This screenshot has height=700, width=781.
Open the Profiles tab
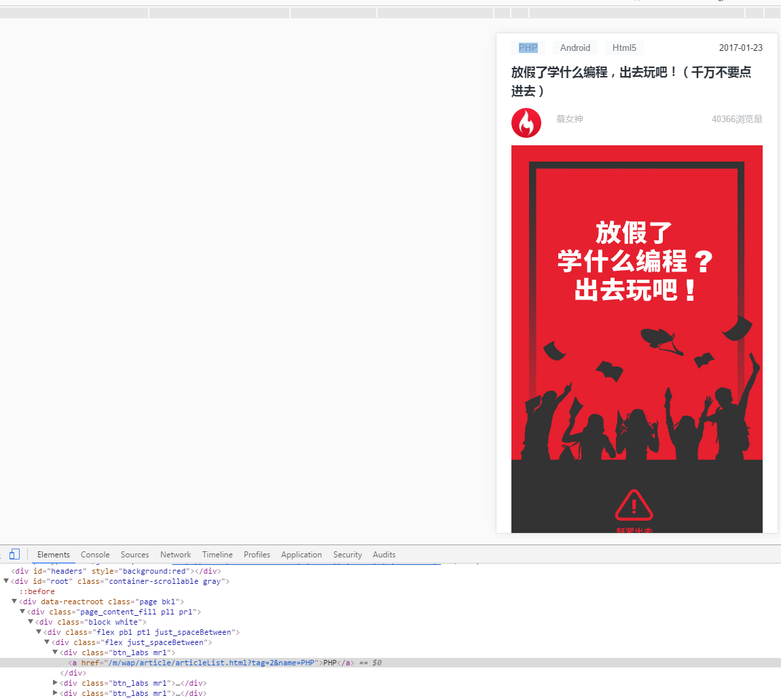point(257,555)
